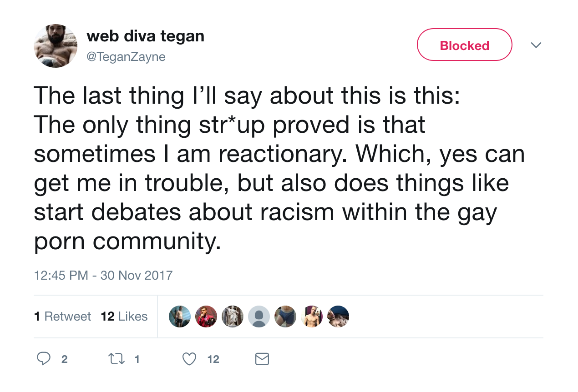Like the tweet with the heart icon
The width and height of the screenshot is (578, 392).
(189, 359)
